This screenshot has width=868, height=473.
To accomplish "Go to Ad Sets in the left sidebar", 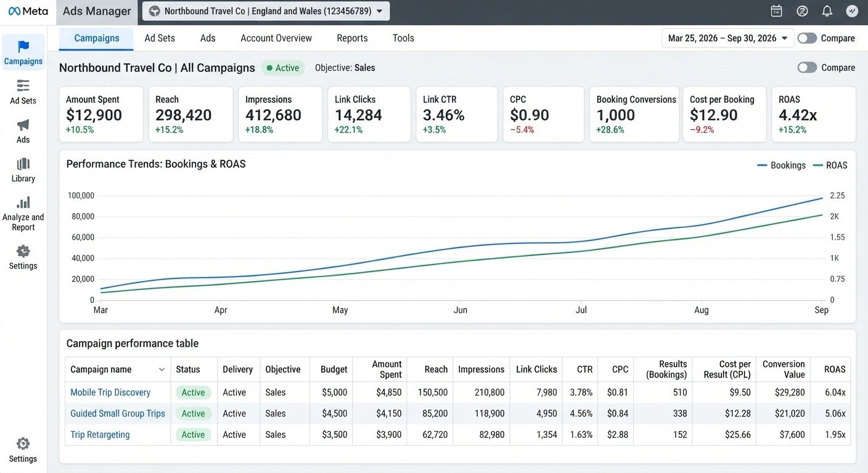I will tap(23, 92).
